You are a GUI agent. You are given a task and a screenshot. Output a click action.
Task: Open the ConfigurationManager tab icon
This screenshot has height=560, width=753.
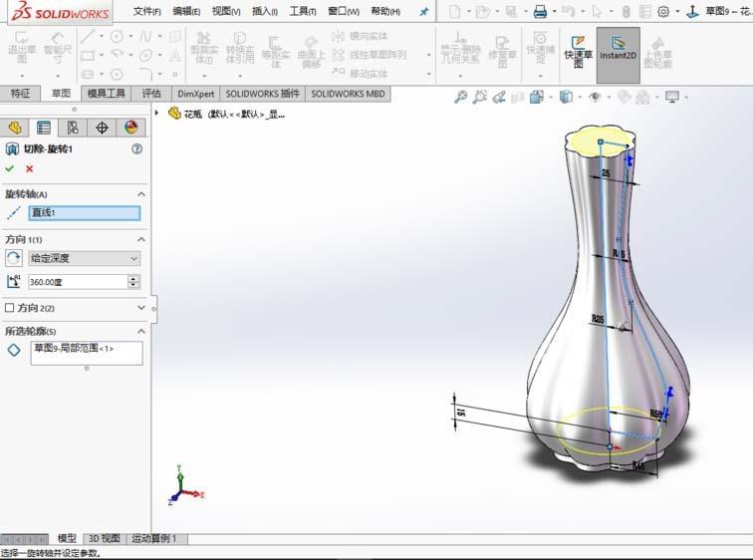72,128
